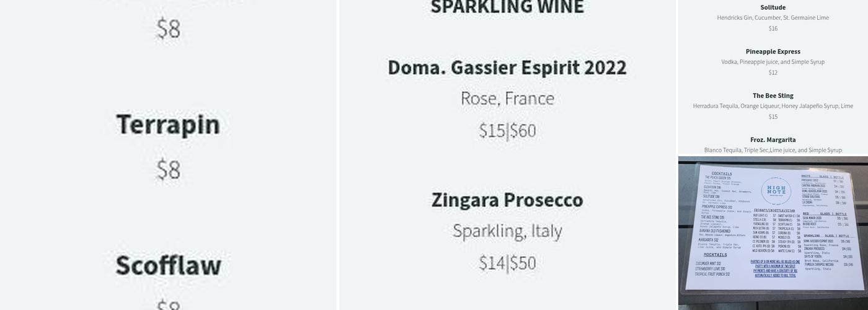Open the Pineapple Express cocktail title

773,51
